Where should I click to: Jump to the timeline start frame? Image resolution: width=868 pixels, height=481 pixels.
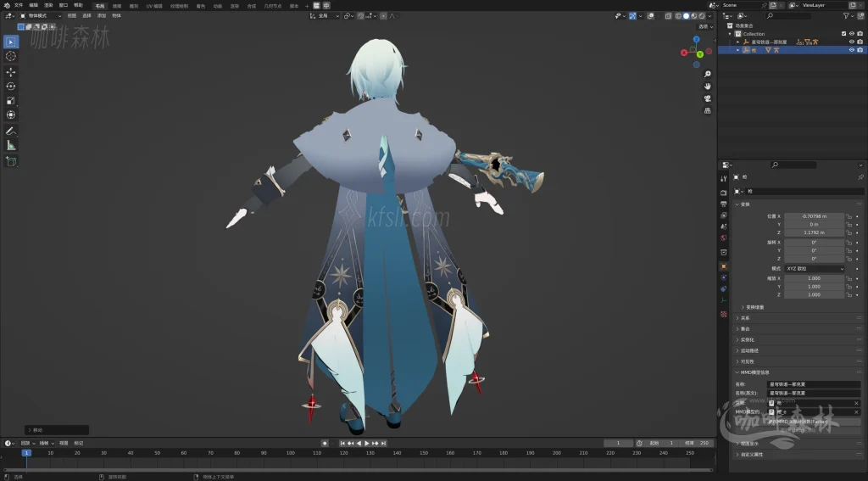[x=342, y=444]
